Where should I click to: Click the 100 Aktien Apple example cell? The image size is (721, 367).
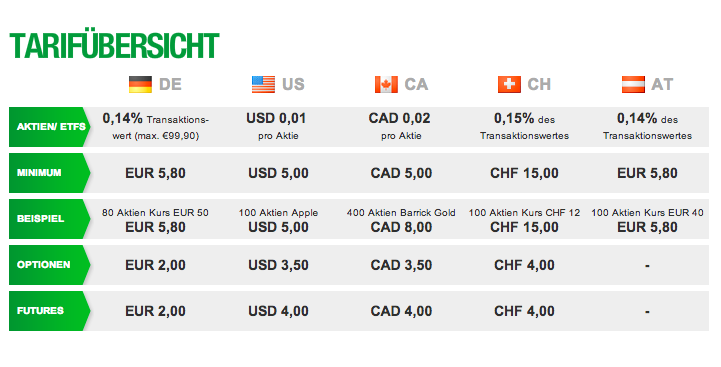point(278,220)
